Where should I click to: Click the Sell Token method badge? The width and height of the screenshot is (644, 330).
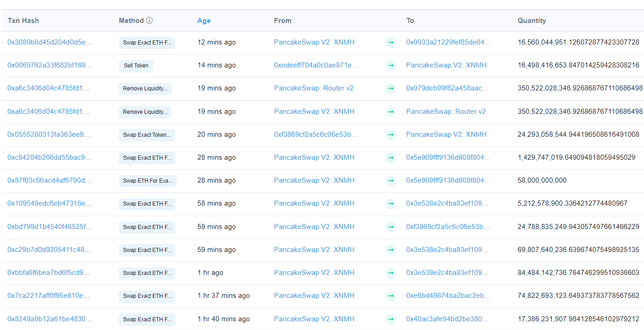pyautogui.click(x=136, y=66)
